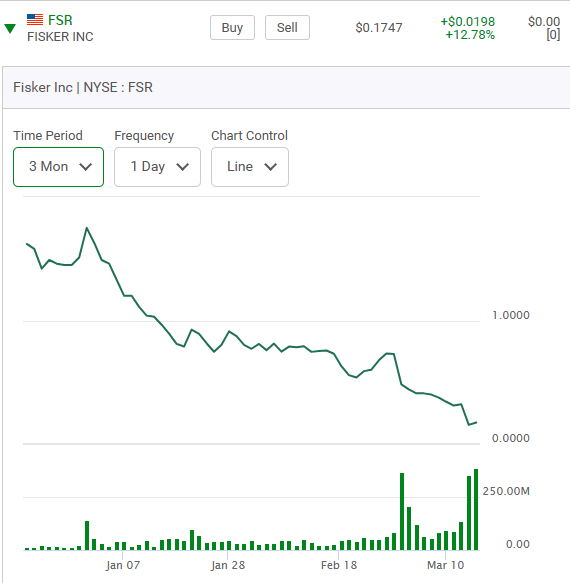Click the Jan 07 date axis label
570x583 pixels.
pos(123,565)
